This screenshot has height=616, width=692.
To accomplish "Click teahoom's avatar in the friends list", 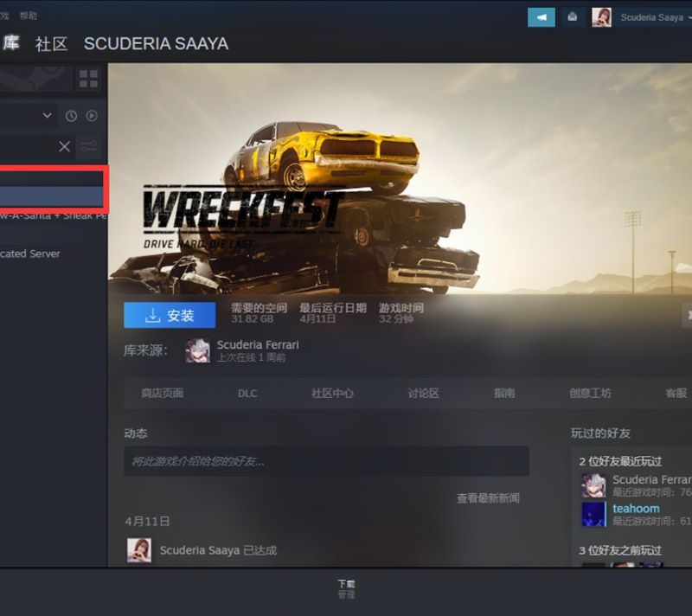I will (593, 515).
